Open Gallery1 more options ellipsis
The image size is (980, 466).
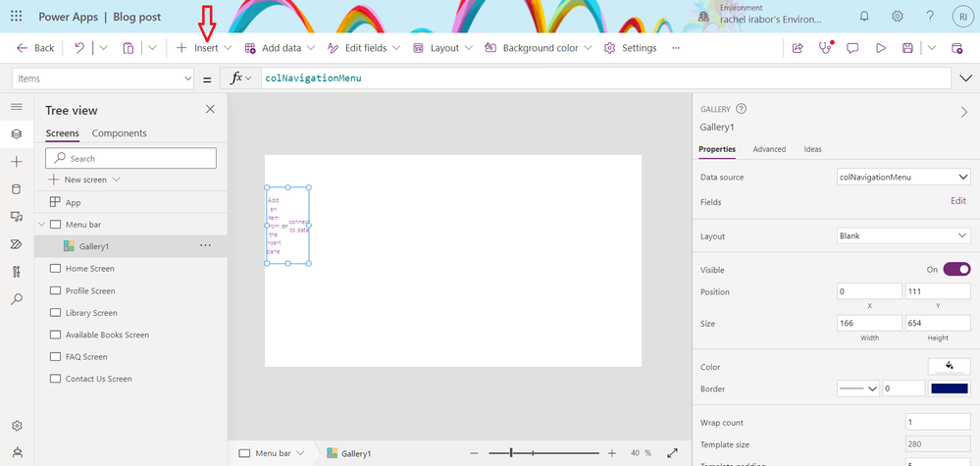(x=205, y=246)
